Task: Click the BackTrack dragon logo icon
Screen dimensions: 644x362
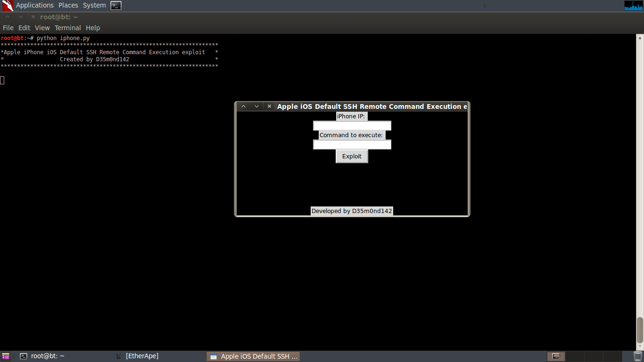Action: click(x=8, y=6)
